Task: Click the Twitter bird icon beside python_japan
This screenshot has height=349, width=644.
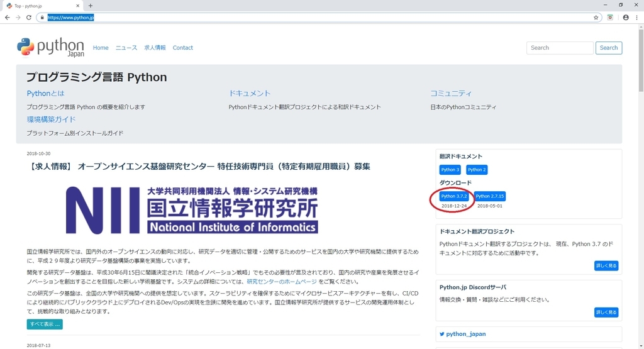Action: 442,334
